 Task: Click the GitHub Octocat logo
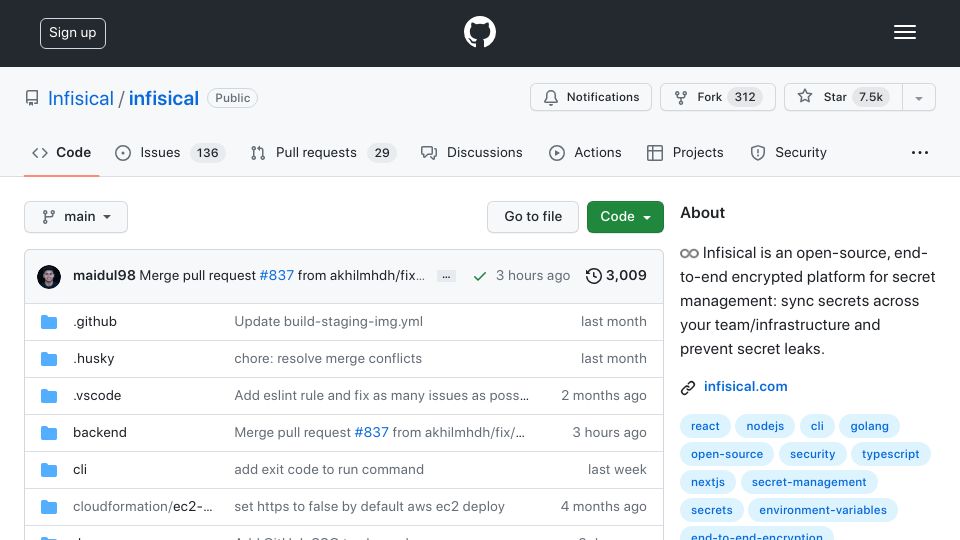[x=479, y=32]
